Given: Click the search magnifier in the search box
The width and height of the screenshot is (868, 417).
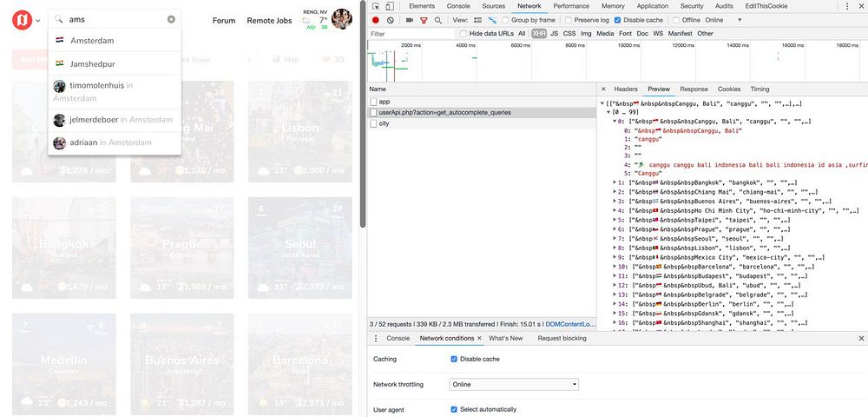Looking at the screenshot, I should pos(59,19).
